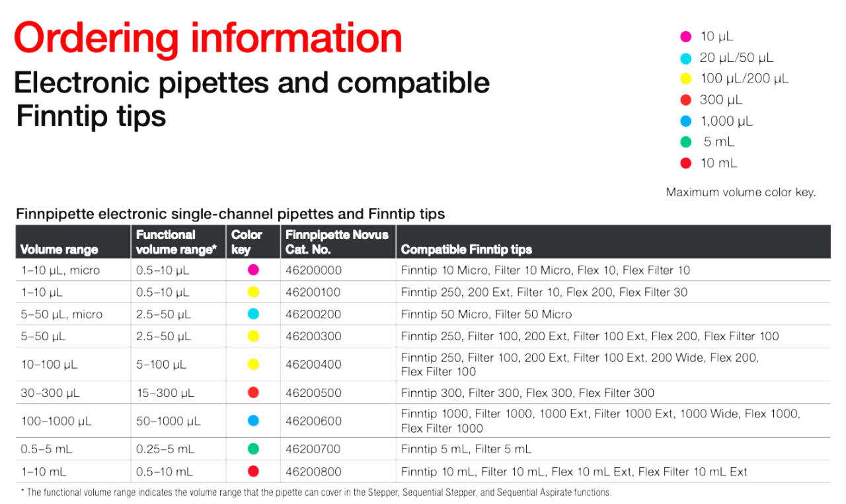
Task: Click the cyan dot in row 46200200
Action: (x=252, y=314)
